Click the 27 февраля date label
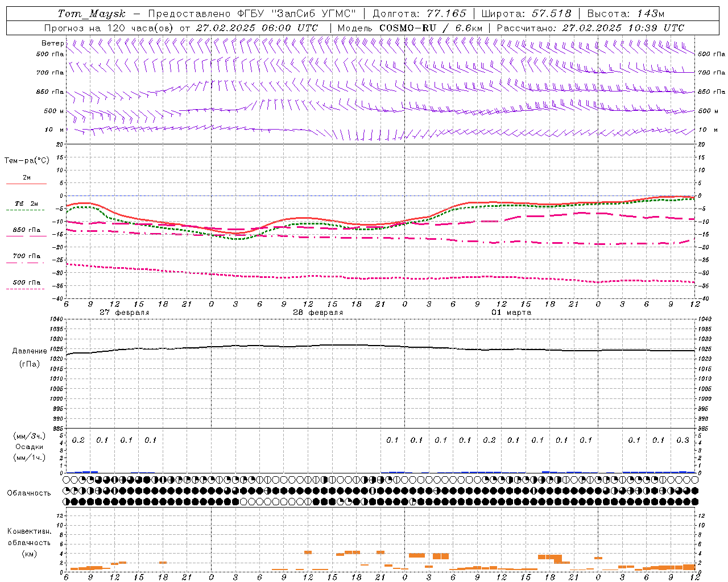 [x=124, y=313]
